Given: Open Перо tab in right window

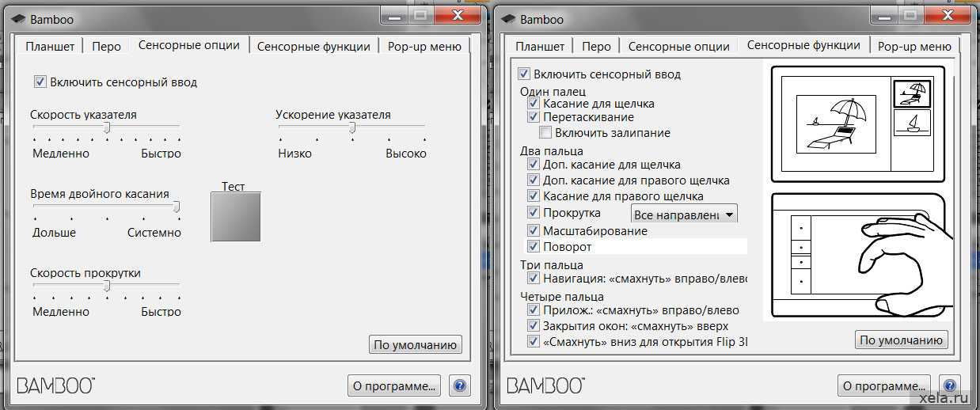Looking at the screenshot, I should tap(596, 47).
